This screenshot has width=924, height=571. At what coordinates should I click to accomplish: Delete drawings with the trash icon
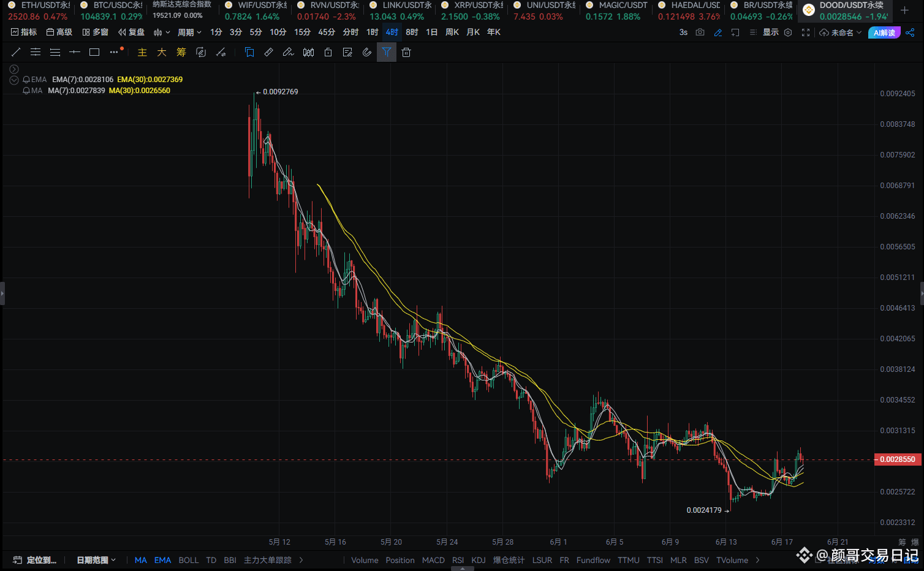pos(406,53)
